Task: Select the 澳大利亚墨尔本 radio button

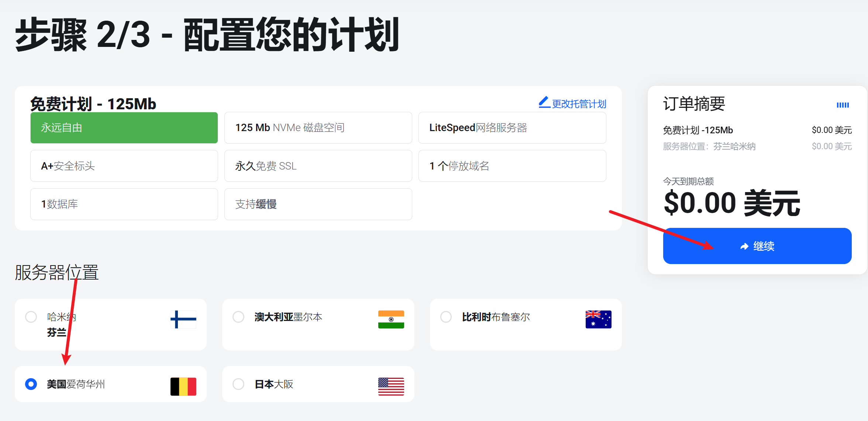Action: [x=238, y=317]
